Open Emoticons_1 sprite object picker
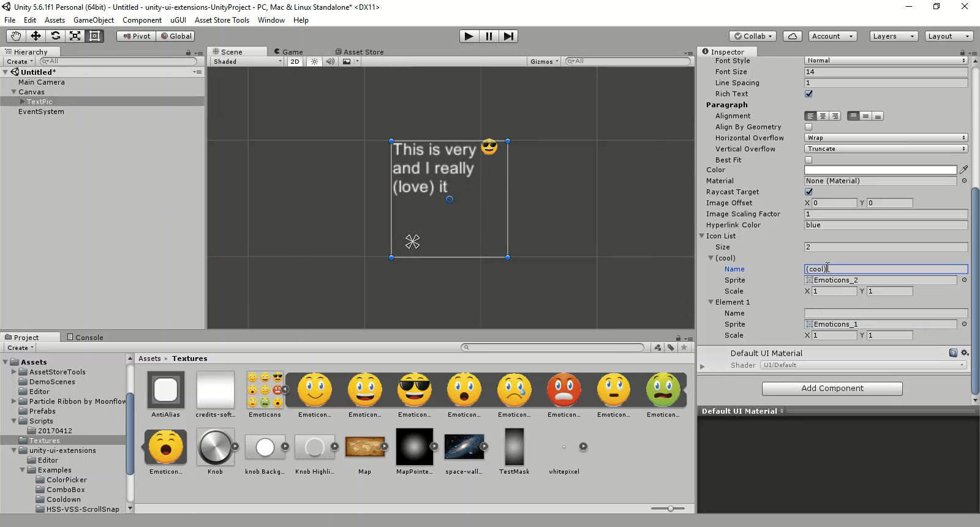Viewport: 980px width, 527px height. pyautogui.click(x=964, y=324)
